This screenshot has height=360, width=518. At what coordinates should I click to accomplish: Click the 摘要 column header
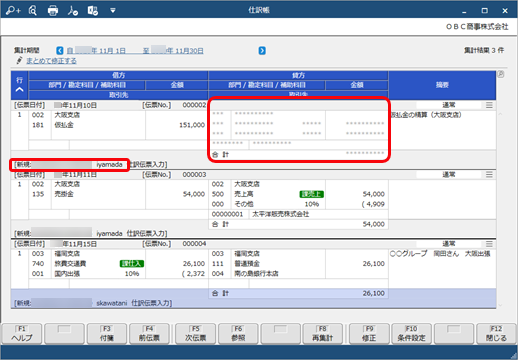442,85
